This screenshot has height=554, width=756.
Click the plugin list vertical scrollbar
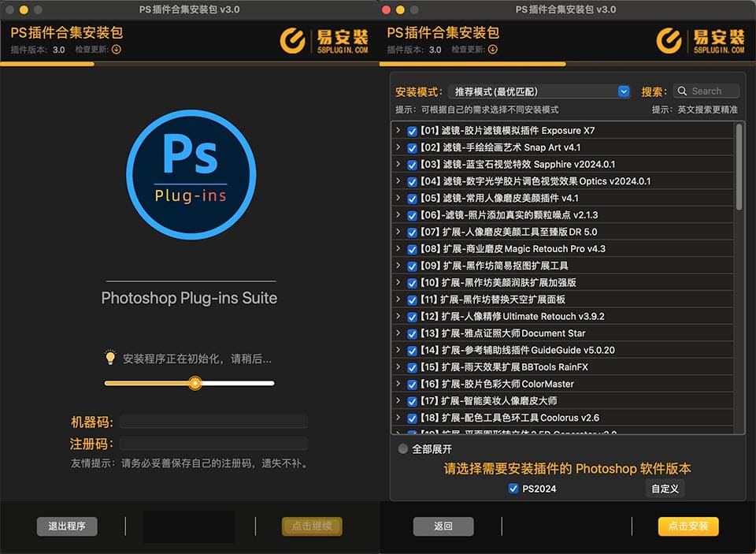pyautogui.click(x=739, y=166)
